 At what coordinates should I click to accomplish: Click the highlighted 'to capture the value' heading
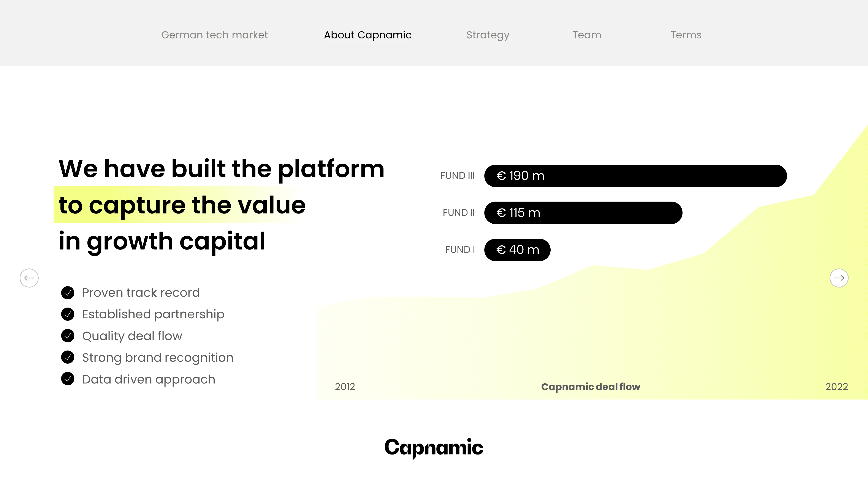pyautogui.click(x=182, y=205)
